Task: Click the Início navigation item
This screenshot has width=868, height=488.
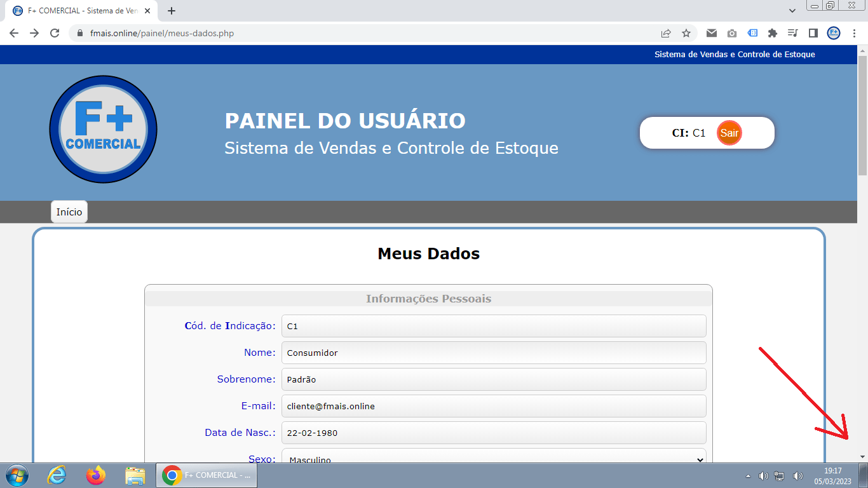Action: 69,212
